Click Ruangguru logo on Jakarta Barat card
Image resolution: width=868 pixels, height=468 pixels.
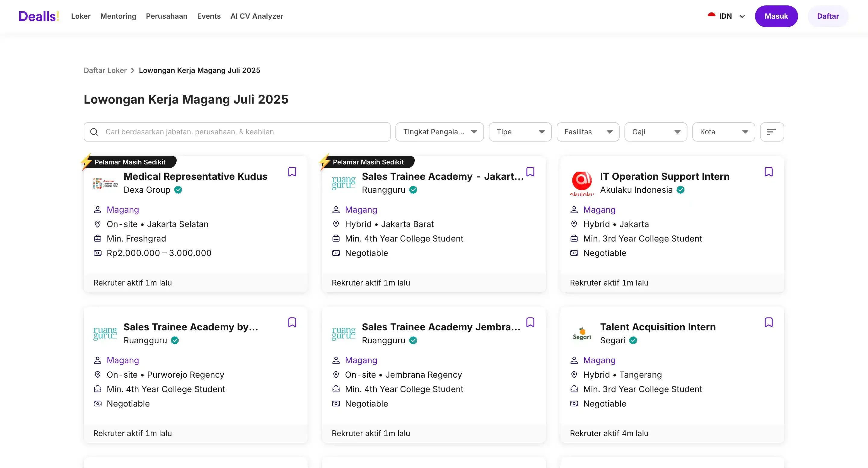[344, 183]
